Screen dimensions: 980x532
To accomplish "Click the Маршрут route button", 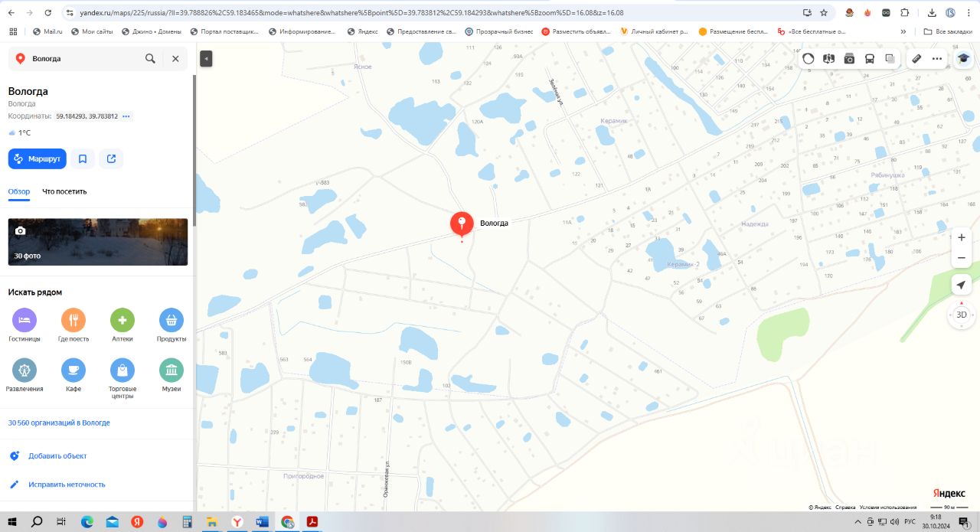I will pyautogui.click(x=38, y=158).
